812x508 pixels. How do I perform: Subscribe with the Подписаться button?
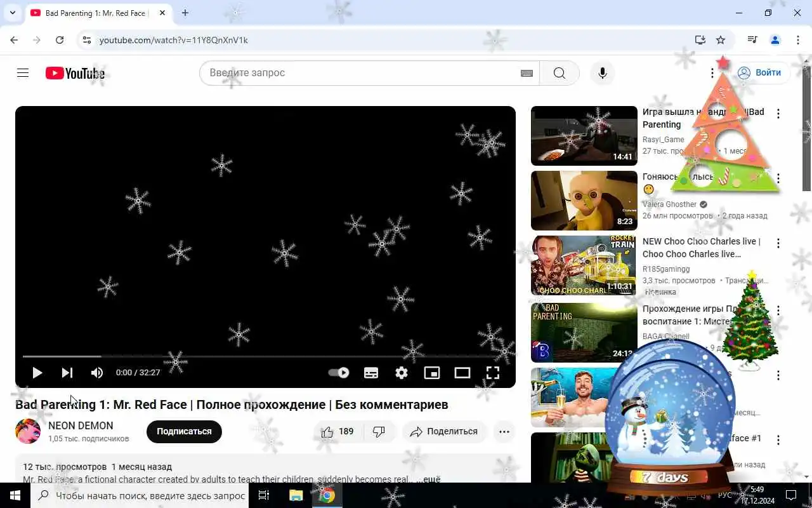point(184,431)
